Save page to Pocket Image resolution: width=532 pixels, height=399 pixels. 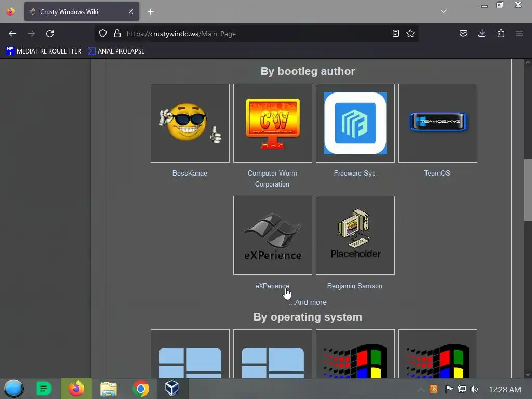tap(463, 34)
